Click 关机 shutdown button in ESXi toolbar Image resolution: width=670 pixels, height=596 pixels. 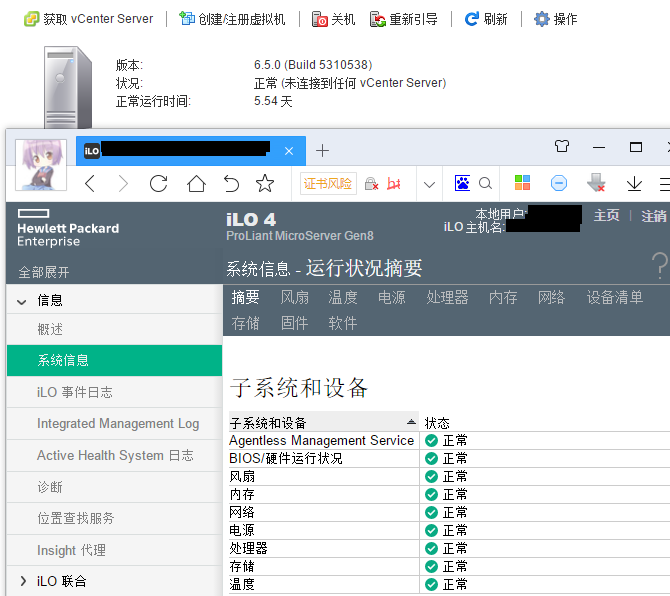point(334,19)
